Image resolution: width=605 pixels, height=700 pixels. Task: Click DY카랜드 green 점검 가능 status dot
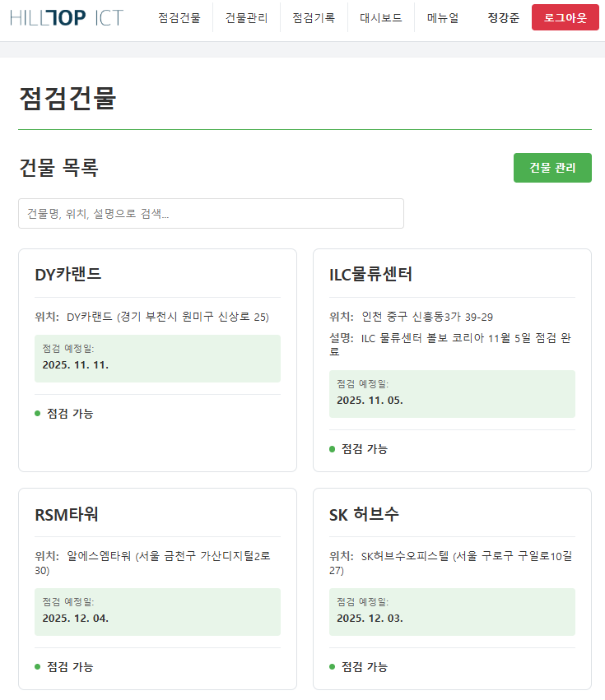tap(38, 413)
